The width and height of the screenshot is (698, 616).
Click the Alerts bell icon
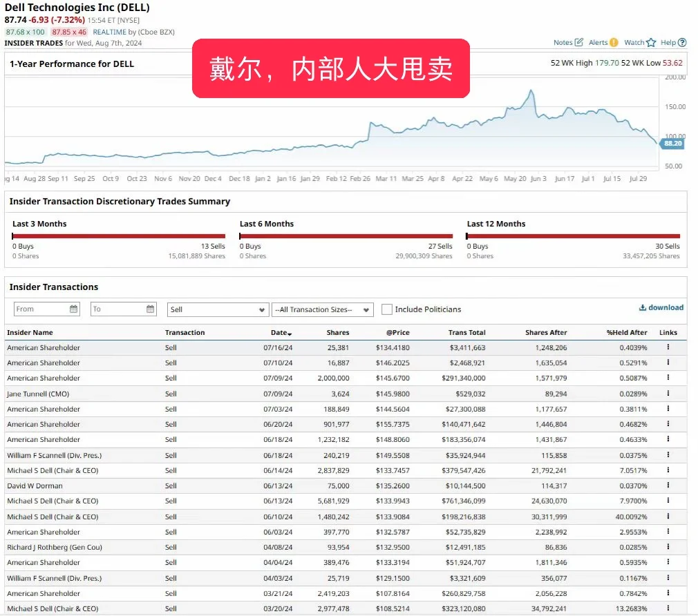tap(614, 42)
